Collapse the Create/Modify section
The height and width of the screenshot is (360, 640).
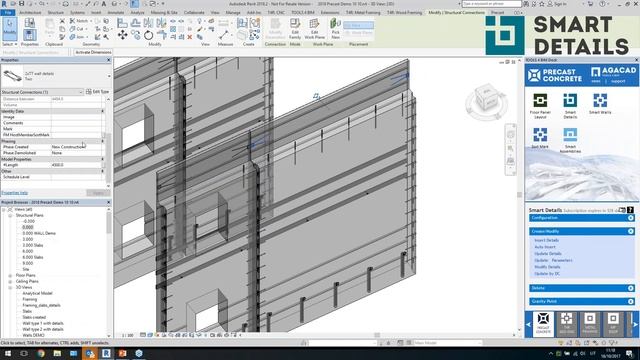click(x=631, y=231)
